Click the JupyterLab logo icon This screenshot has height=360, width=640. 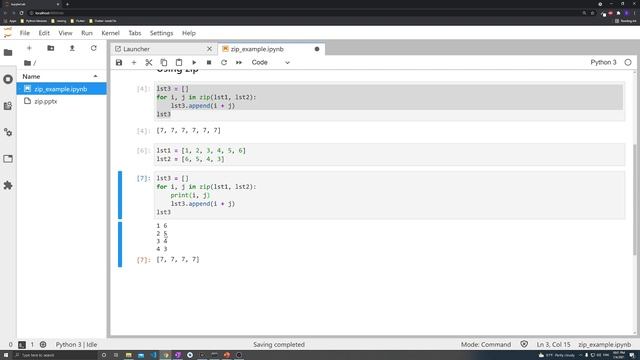click(8, 33)
